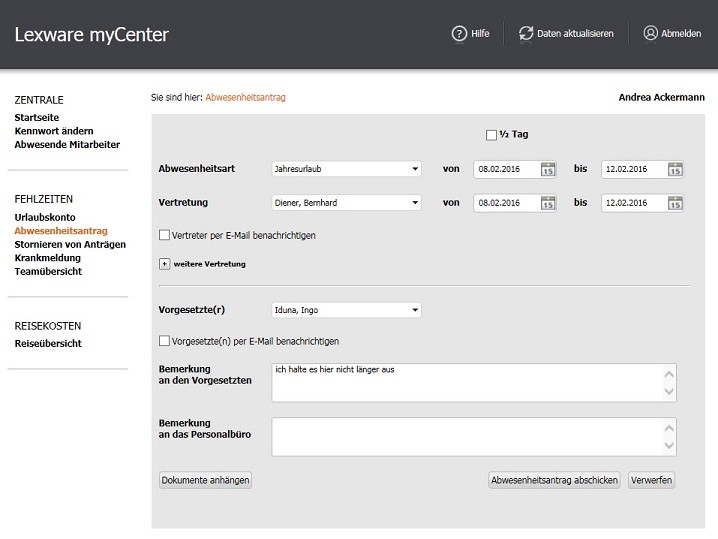This screenshot has height=539, width=718.
Task: Click down arrow of Vorgesetzten remark scrollbar
Action: point(669,392)
